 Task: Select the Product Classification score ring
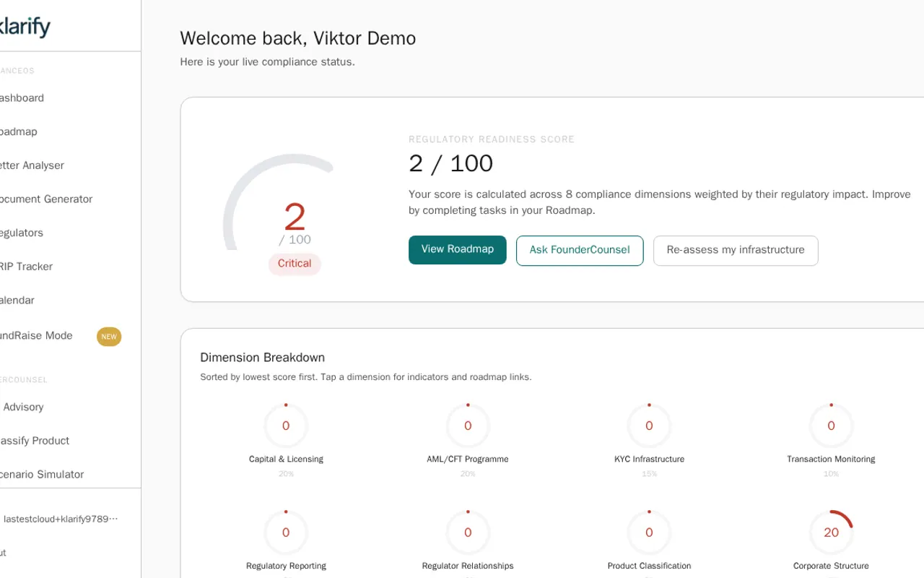[649, 532]
